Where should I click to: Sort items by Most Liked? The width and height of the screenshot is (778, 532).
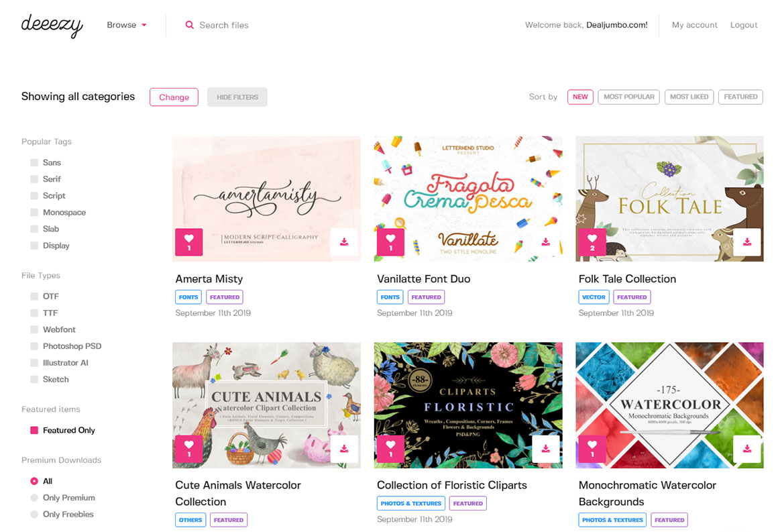689,97
